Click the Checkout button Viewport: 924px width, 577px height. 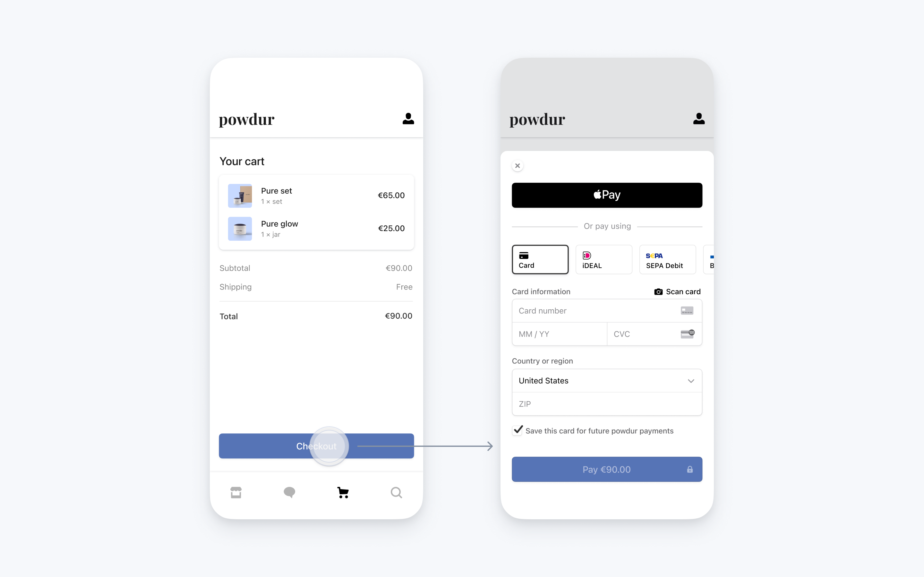coord(317,446)
